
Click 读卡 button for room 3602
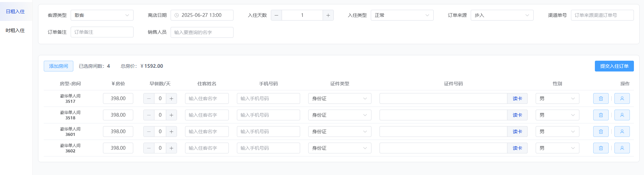517,148
